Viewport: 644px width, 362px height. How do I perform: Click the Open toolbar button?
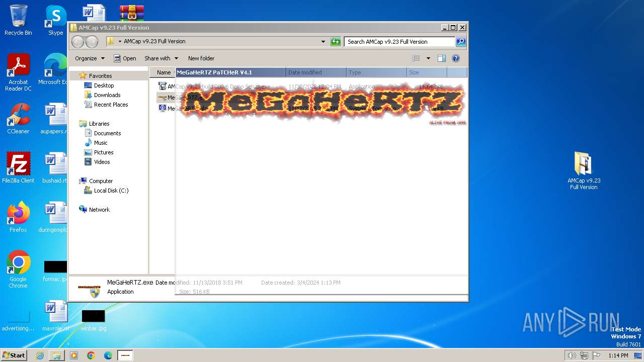click(125, 58)
